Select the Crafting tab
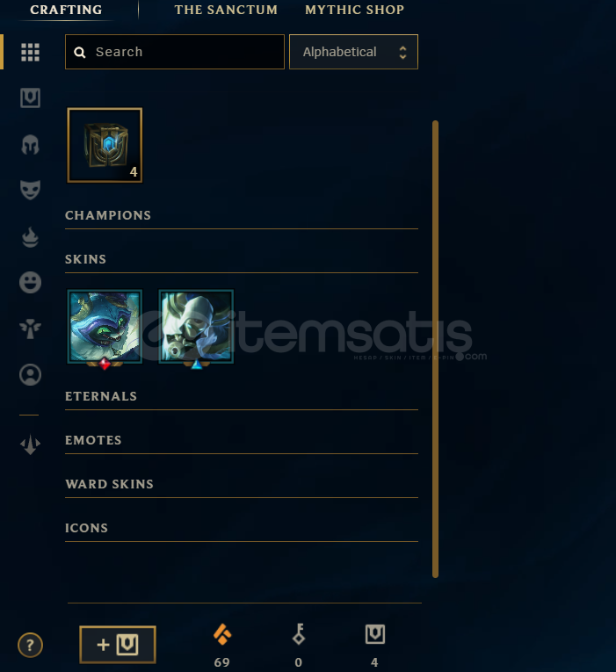Viewport: 616px width, 672px height. tap(66, 10)
